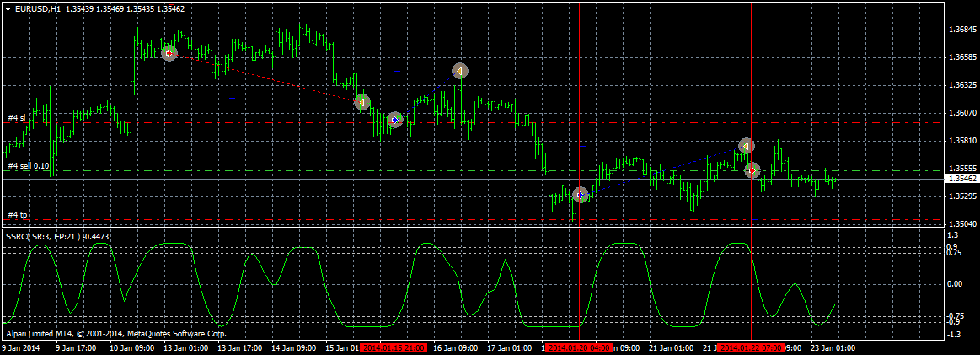The image size is (980, 355).
Task: Click the current price tag 1.35462
Action: (961, 179)
